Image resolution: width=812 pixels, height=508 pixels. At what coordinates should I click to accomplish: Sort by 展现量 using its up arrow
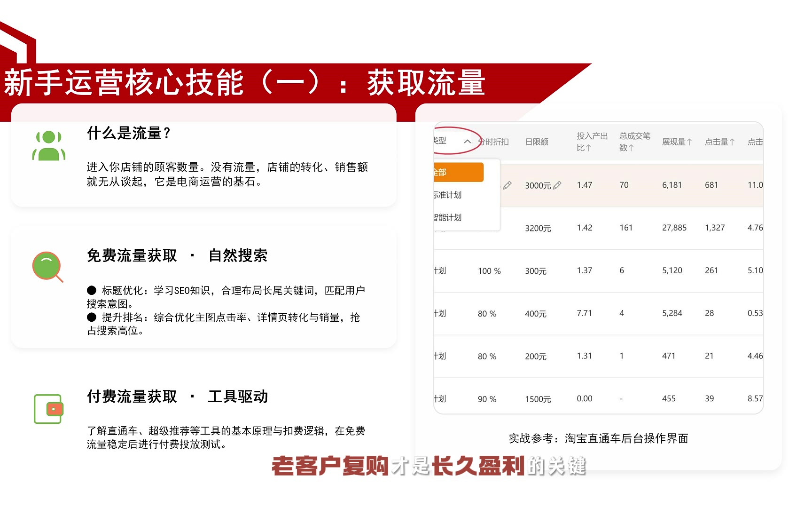(x=689, y=142)
